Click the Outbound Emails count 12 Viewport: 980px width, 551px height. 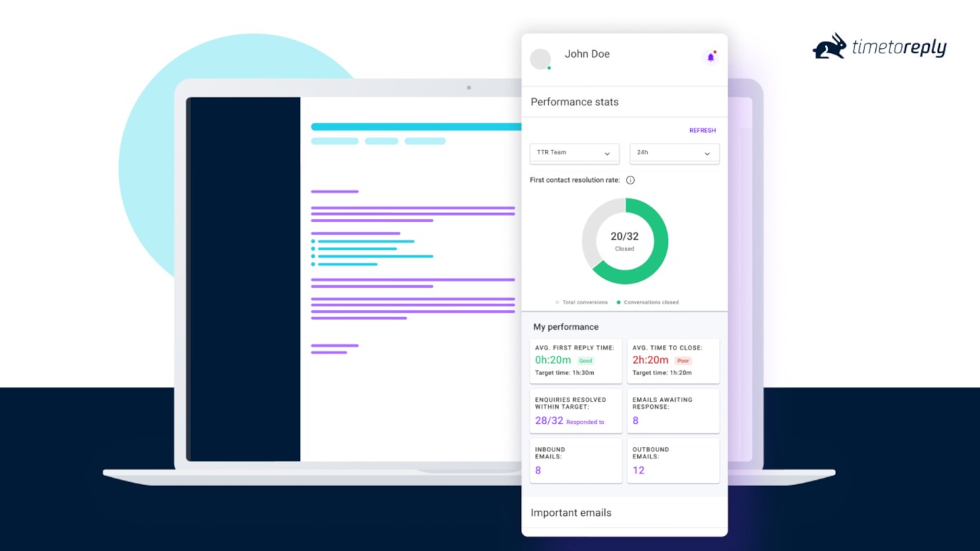pyautogui.click(x=639, y=471)
